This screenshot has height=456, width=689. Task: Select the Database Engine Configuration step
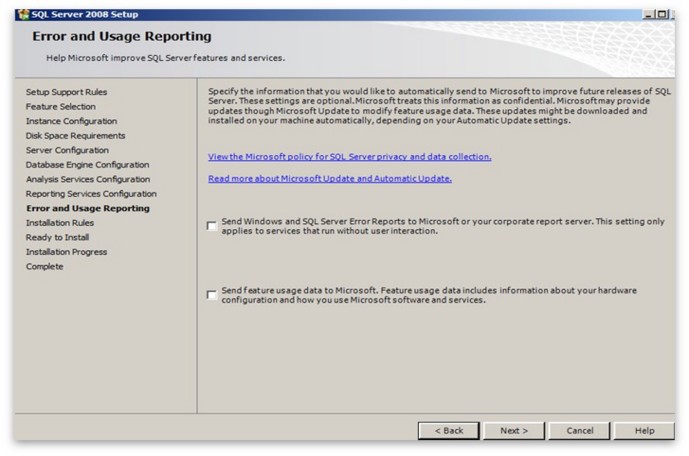87,164
